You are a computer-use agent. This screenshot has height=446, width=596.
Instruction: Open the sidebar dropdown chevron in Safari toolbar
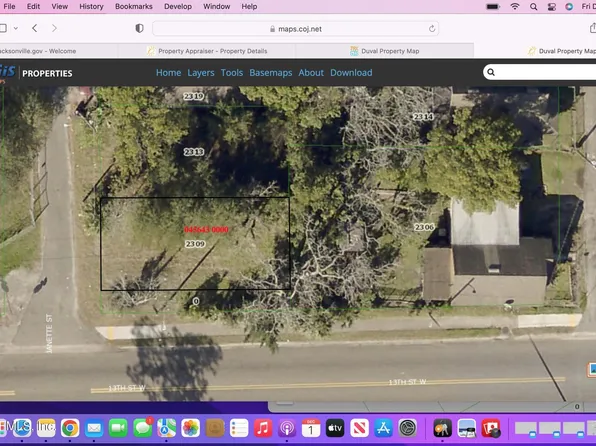coord(16,28)
